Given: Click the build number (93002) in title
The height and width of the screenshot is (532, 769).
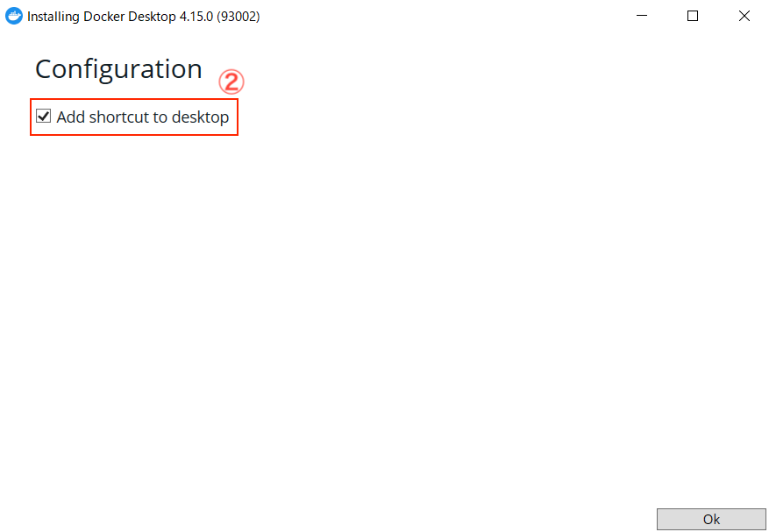Looking at the screenshot, I should point(239,17).
